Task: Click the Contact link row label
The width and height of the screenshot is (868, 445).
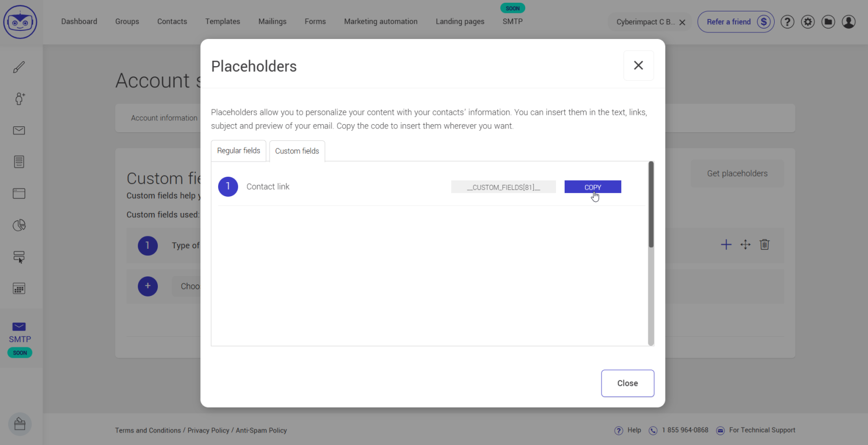Action: [268, 186]
